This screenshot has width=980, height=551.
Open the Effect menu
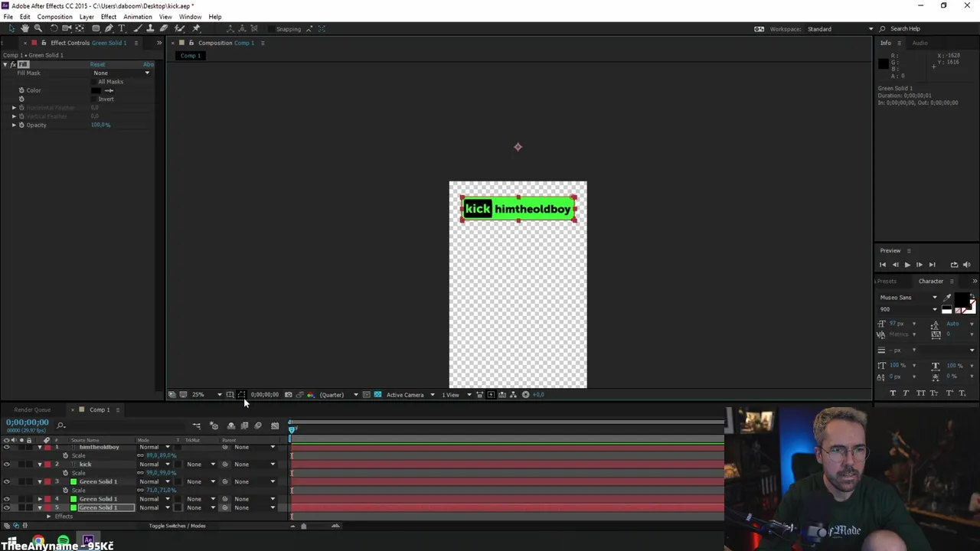(x=109, y=17)
